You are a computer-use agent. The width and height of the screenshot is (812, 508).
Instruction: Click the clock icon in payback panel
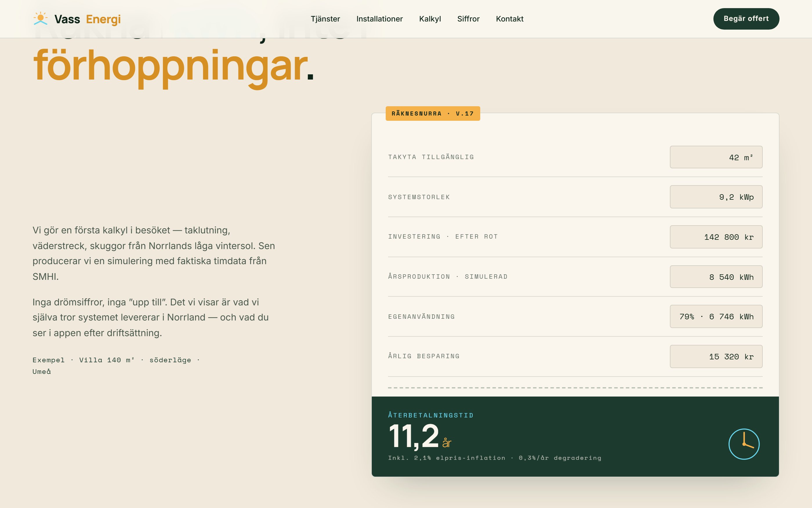coord(744,444)
